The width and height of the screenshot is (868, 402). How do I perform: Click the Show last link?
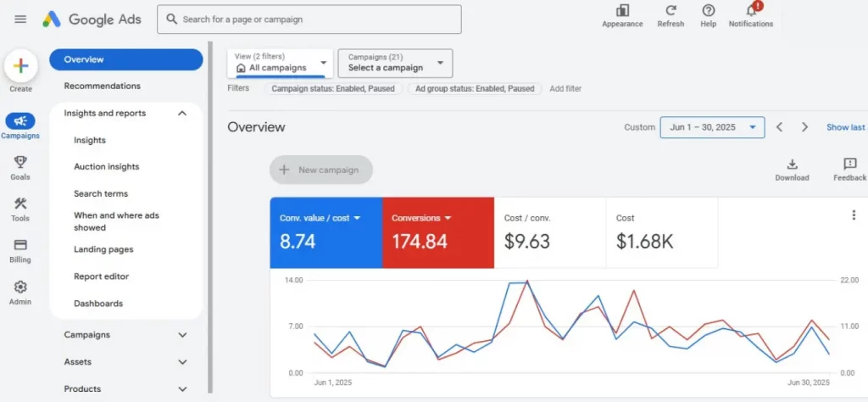(x=845, y=127)
